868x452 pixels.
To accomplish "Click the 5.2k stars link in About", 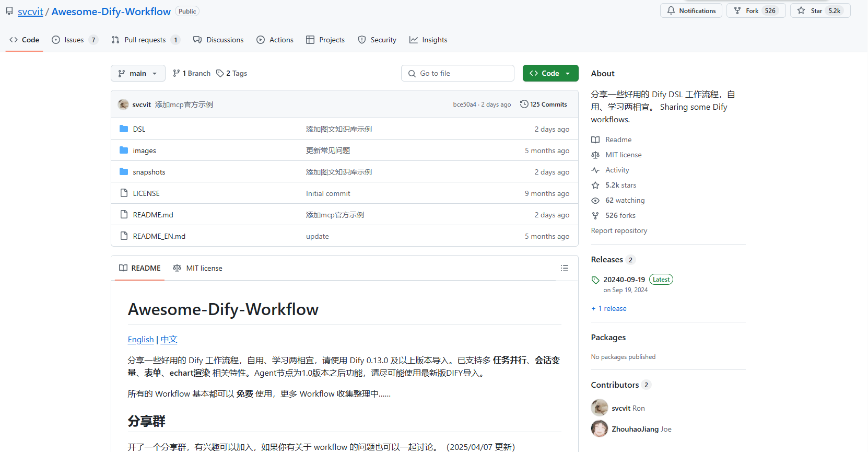I will tap(620, 185).
